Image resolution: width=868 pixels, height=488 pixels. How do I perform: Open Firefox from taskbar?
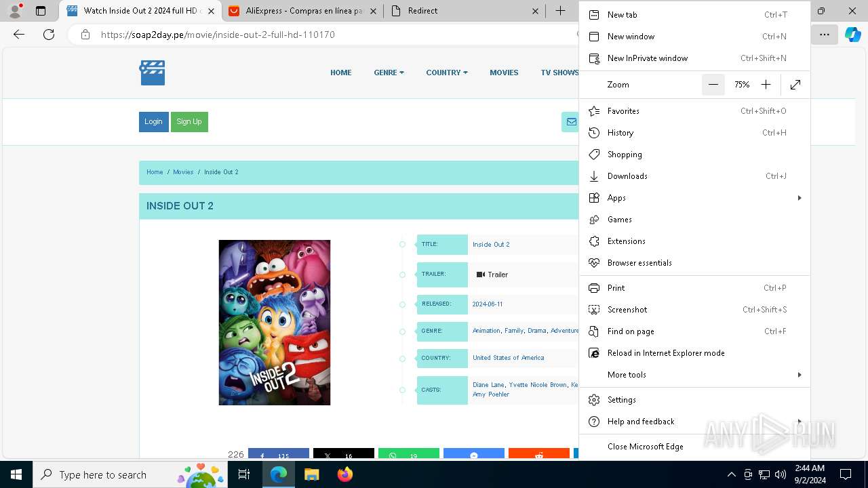pyautogui.click(x=344, y=474)
